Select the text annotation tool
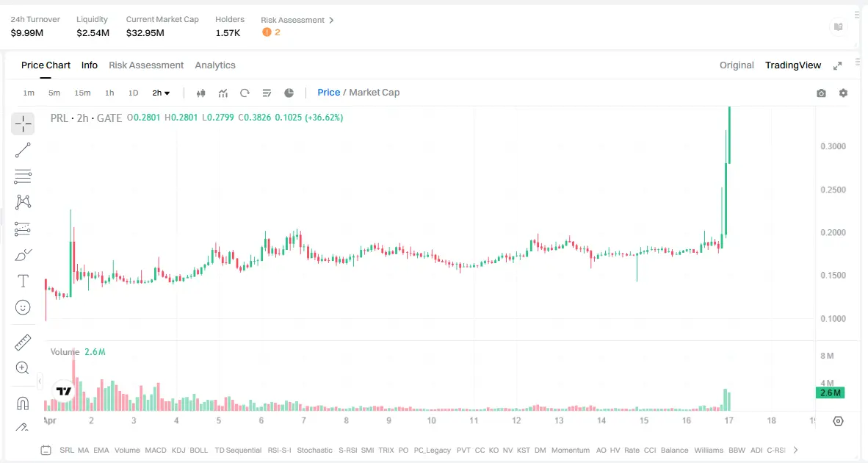The width and height of the screenshot is (868, 463). point(23,280)
